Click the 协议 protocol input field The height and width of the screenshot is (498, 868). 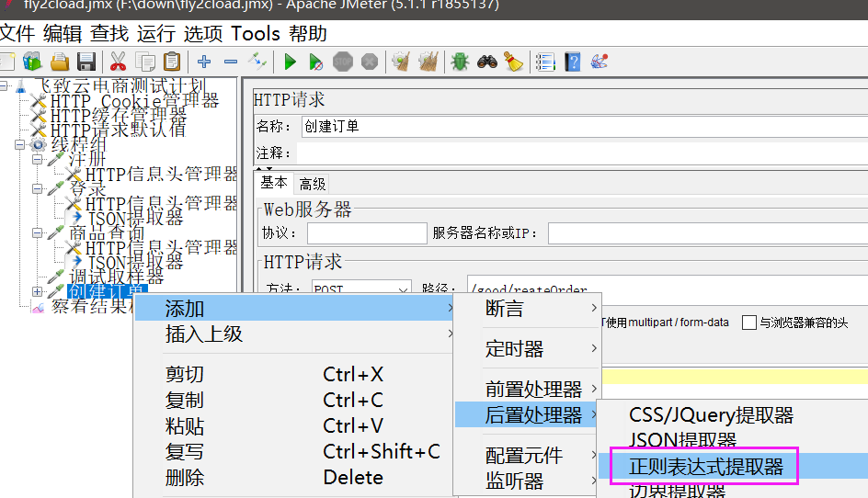click(367, 233)
